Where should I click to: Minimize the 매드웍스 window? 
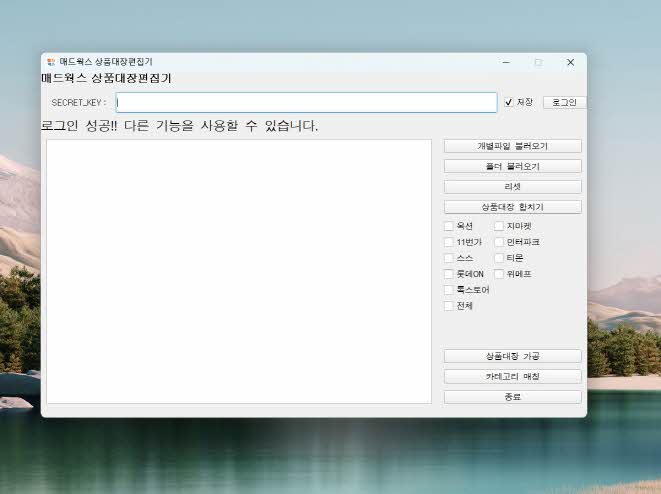(x=506, y=62)
